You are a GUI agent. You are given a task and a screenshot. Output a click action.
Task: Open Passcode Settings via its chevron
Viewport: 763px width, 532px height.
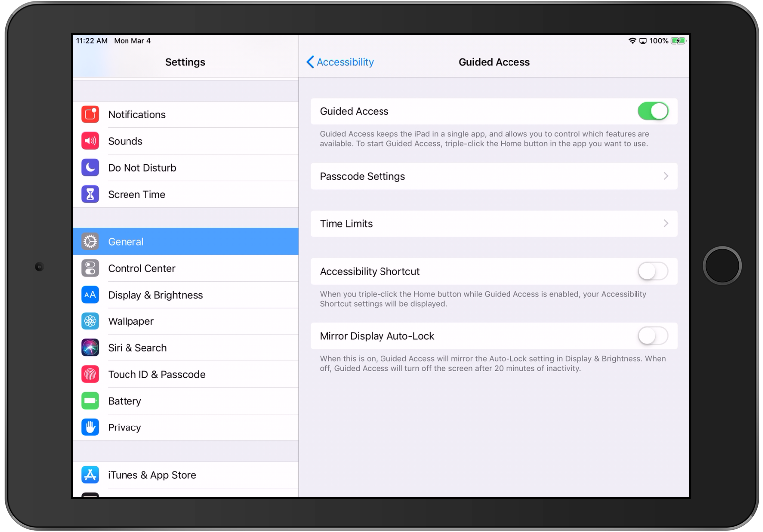[666, 176]
